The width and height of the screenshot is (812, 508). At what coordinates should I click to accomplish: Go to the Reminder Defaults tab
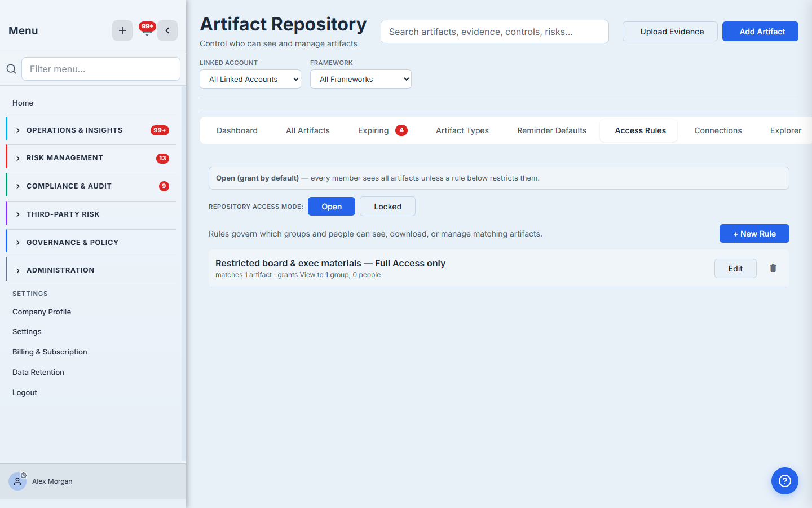coord(552,130)
